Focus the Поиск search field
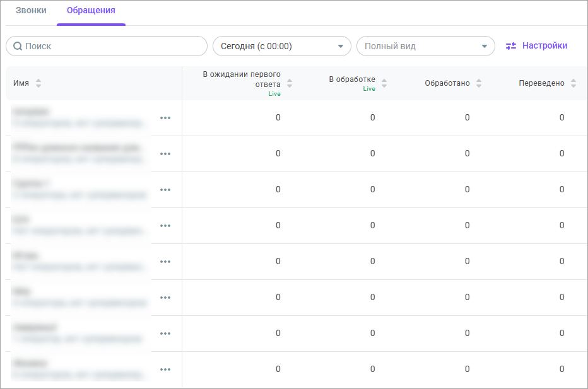Image resolution: width=588 pixels, height=389 pixels. [114, 46]
